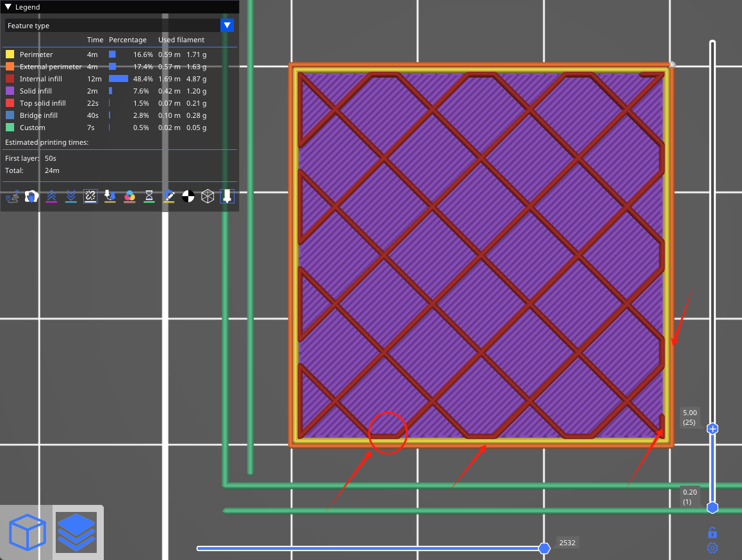Click the shells wireframe cube icon
Screen dimensions: 742x560
(x=208, y=196)
